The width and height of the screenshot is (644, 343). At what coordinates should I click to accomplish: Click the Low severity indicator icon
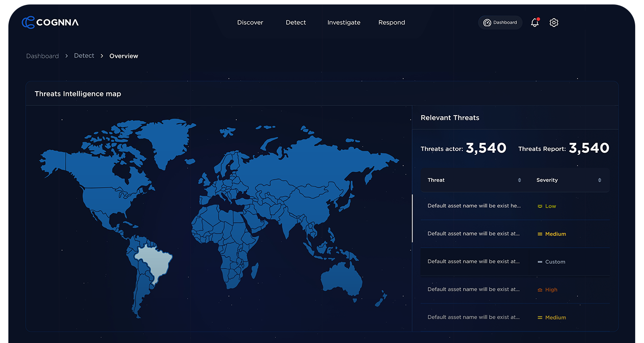point(539,206)
